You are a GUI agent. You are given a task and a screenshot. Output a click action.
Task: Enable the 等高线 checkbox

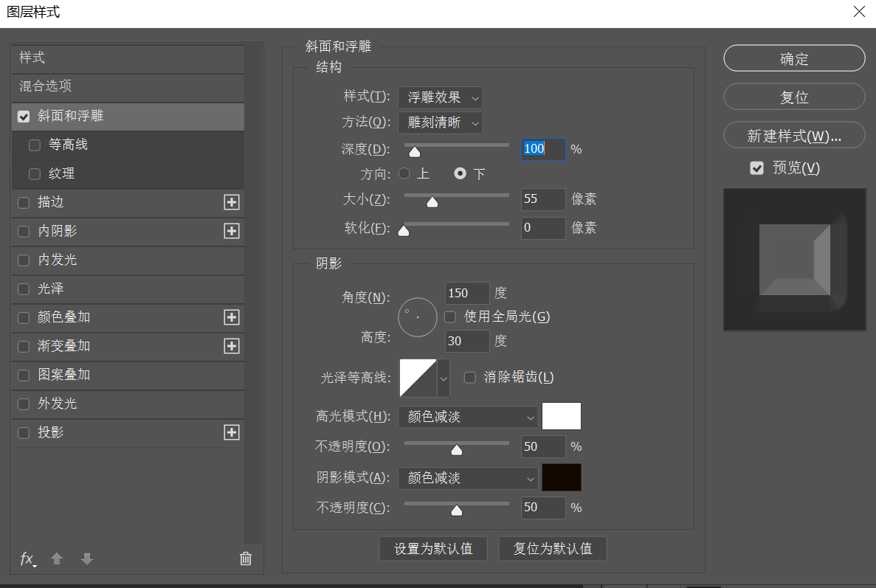click(x=35, y=145)
